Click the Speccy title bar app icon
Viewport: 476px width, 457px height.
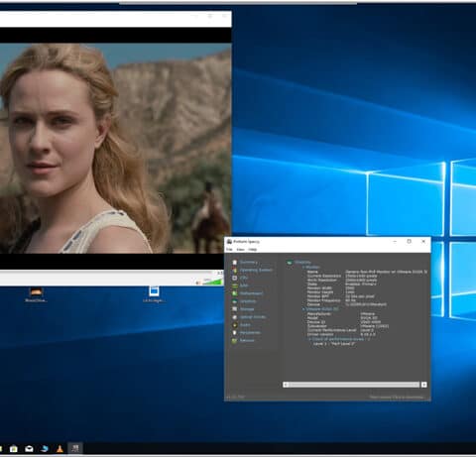pyautogui.click(x=229, y=242)
